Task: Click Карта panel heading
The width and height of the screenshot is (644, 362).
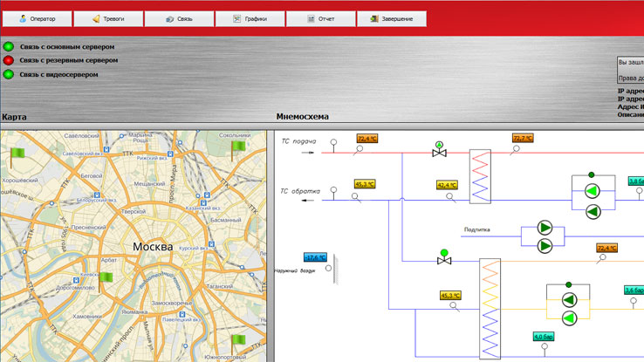Action: point(14,117)
